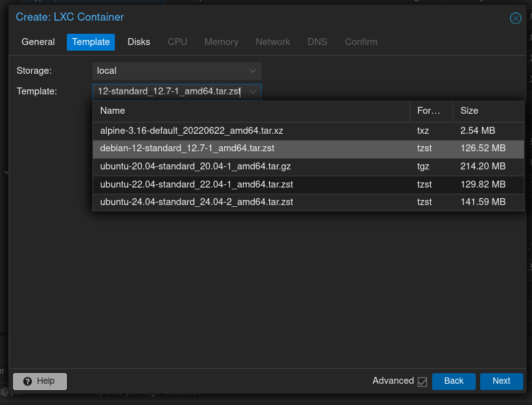The image size is (532, 405).
Task: Sort by Format column header
Action: tap(429, 111)
